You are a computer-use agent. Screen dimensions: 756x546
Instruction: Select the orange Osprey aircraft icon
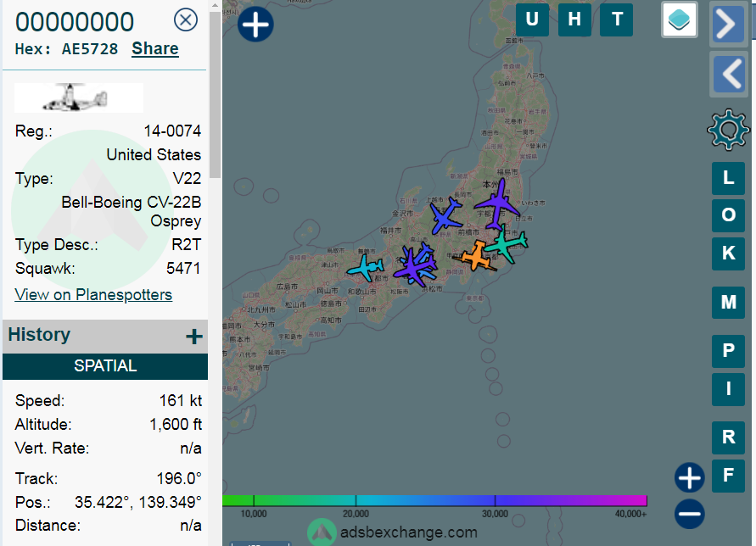pyautogui.click(x=476, y=257)
